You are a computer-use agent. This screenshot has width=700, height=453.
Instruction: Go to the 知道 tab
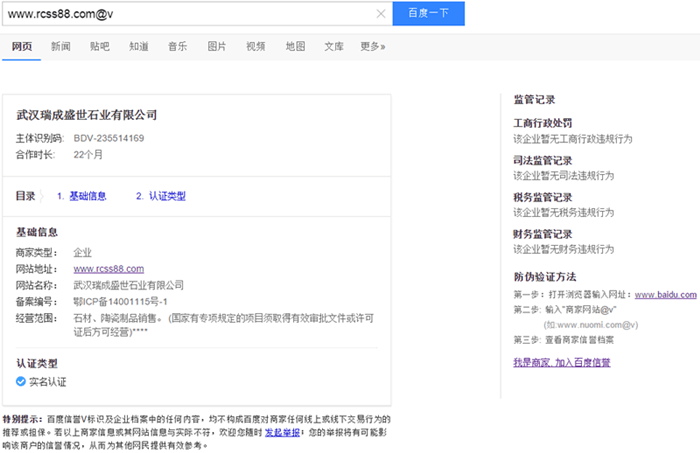138,46
